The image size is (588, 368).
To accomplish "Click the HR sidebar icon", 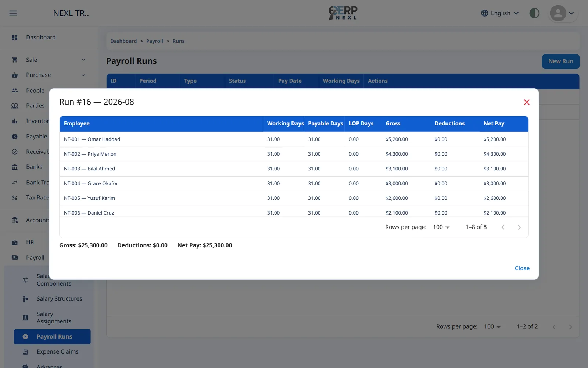I will pyautogui.click(x=15, y=242).
